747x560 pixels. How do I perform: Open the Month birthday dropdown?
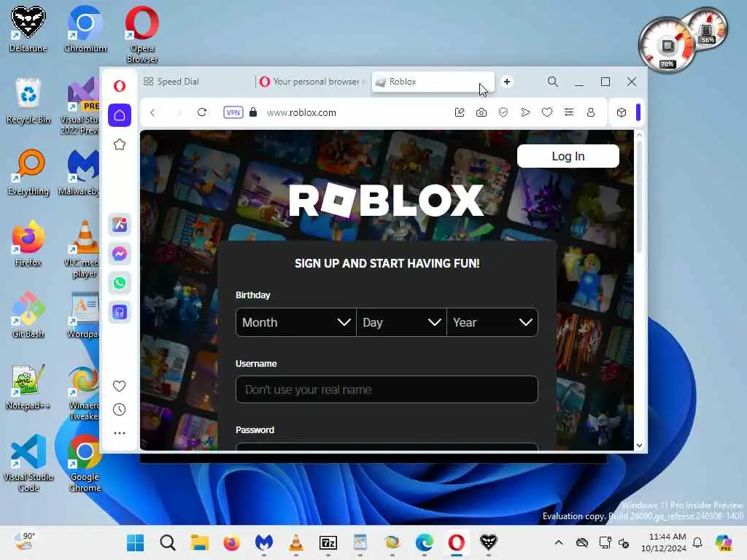(296, 322)
